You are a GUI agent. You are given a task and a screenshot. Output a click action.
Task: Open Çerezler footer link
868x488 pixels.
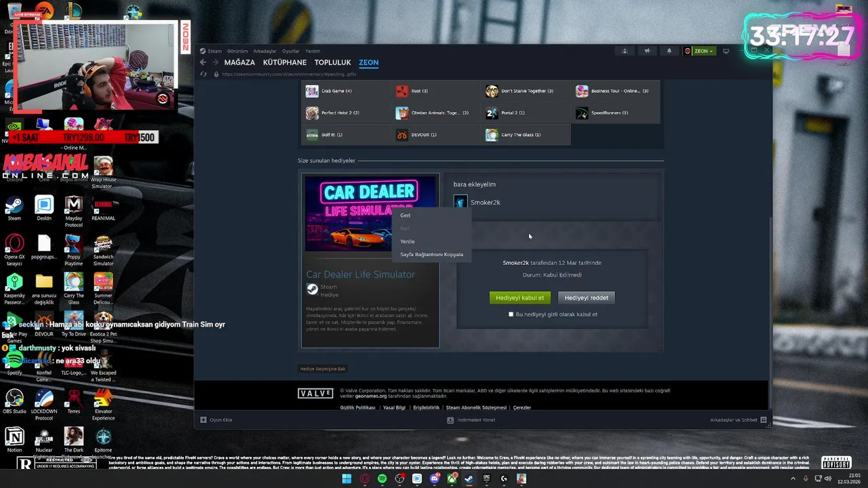point(522,407)
